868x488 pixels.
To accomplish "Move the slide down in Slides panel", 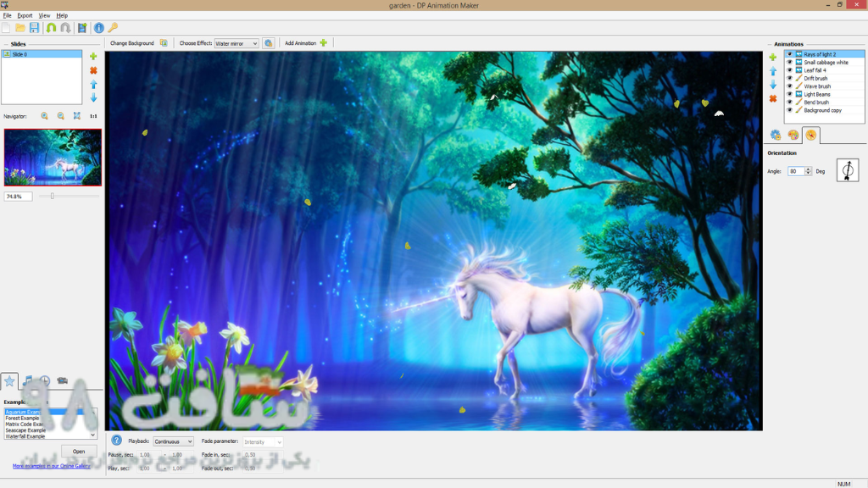I will coord(93,97).
